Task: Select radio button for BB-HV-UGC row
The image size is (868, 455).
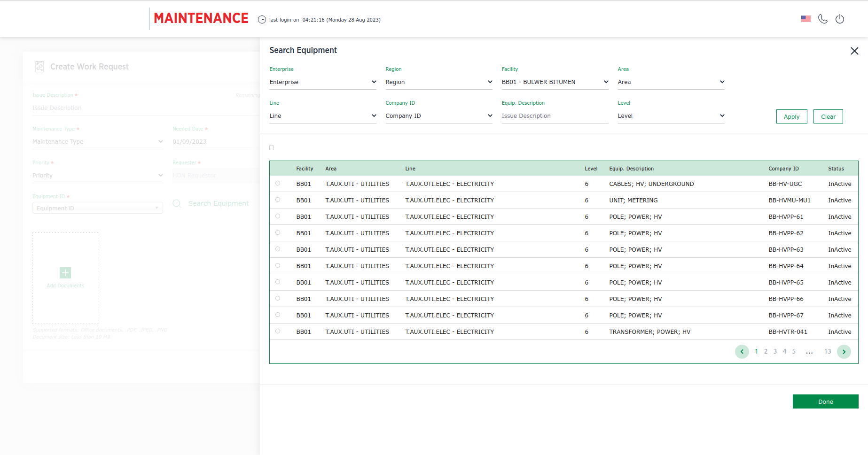Action: click(x=278, y=184)
